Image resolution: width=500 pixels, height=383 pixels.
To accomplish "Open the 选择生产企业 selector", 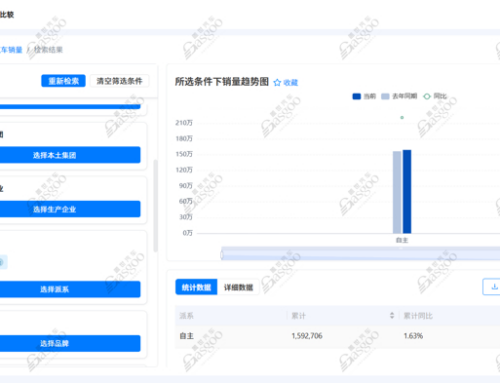I will point(69,209).
